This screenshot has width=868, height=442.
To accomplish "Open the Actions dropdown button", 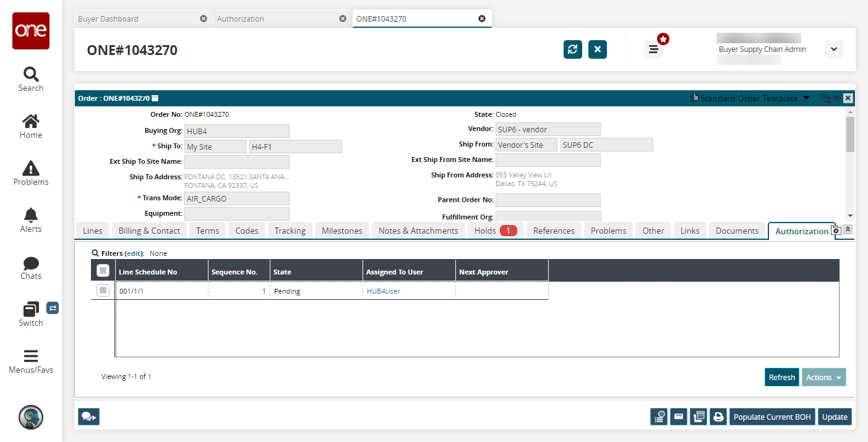I will [x=823, y=377].
